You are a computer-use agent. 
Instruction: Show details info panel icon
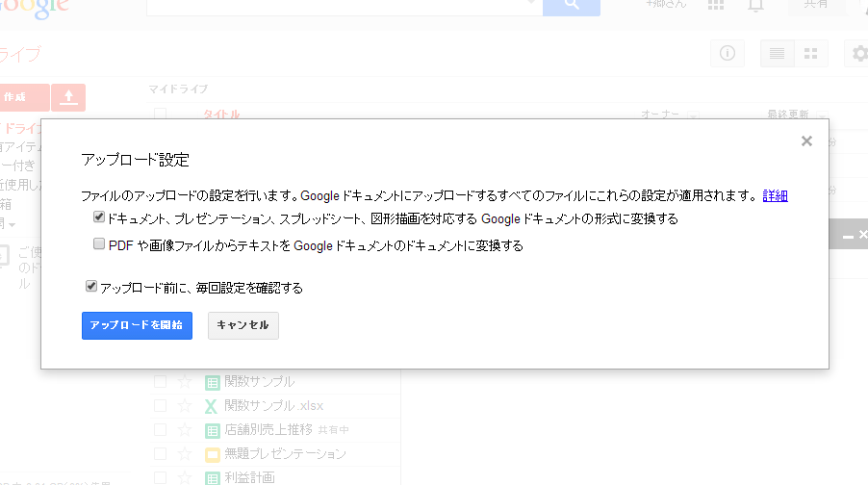(728, 53)
